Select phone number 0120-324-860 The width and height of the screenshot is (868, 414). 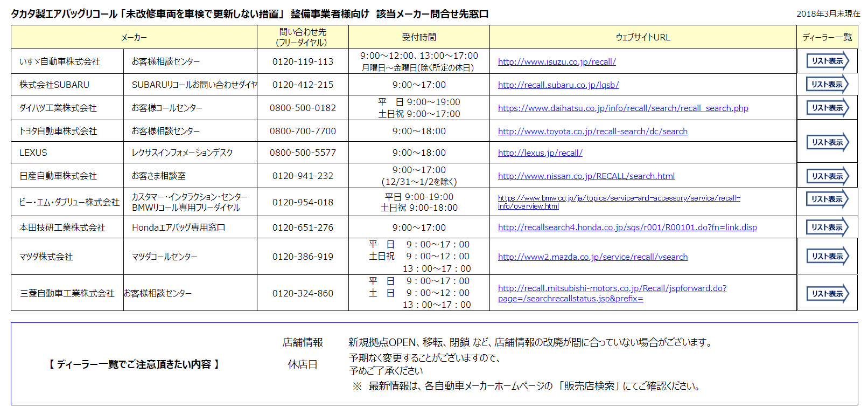303,293
